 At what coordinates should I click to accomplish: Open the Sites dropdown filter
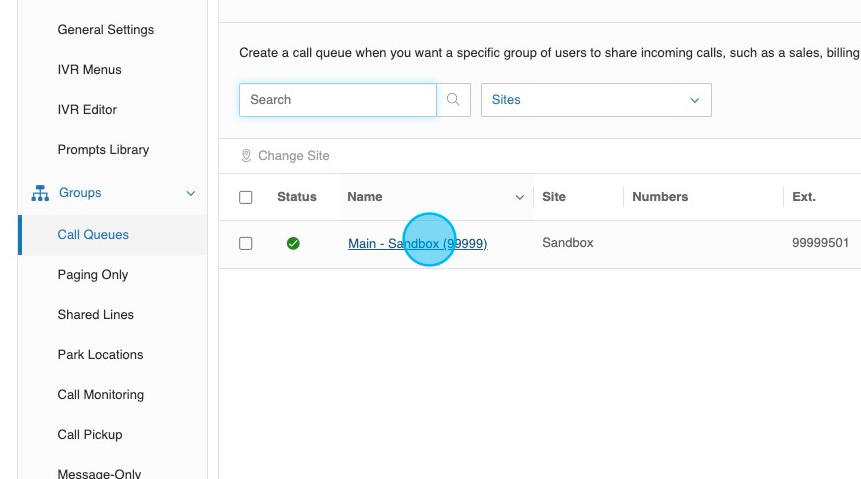[596, 100]
